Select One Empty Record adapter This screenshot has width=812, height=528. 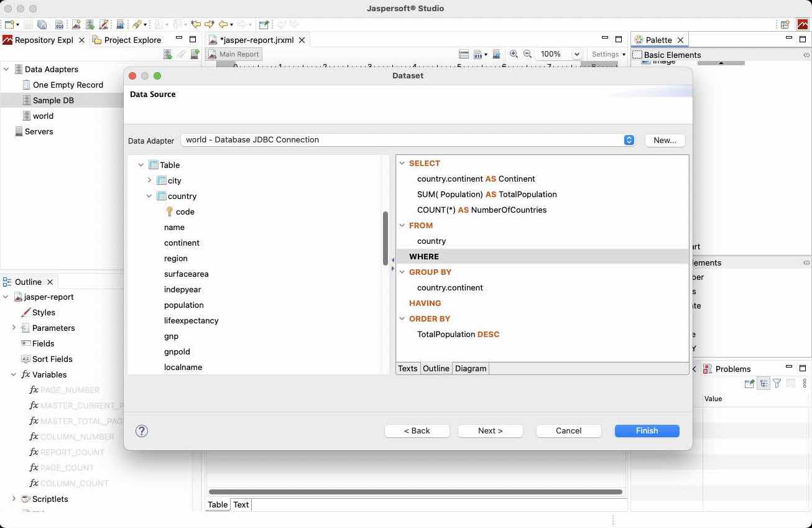tap(68, 85)
